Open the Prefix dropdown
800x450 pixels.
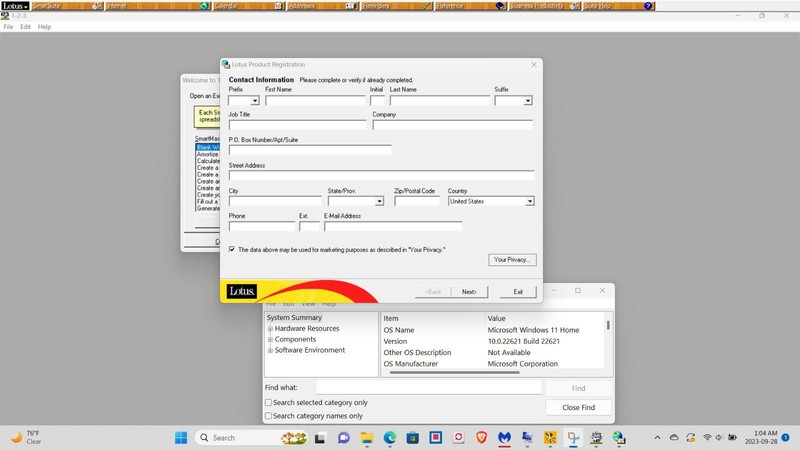255,101
